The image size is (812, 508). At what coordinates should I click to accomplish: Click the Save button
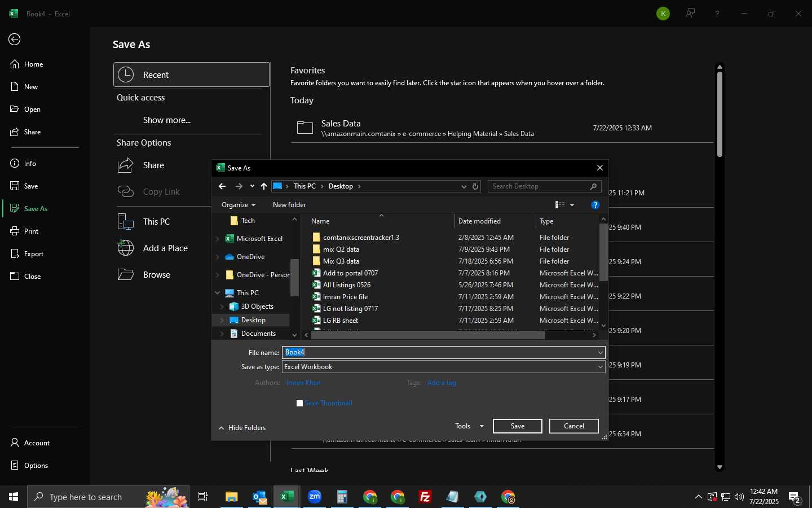(518, 426)
